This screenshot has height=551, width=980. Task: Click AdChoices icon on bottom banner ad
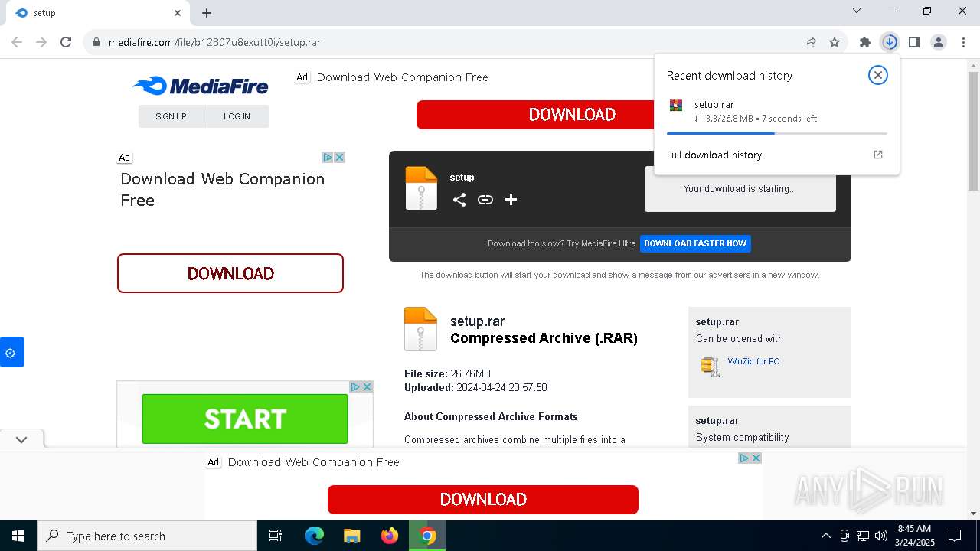[x=744, y=458]
